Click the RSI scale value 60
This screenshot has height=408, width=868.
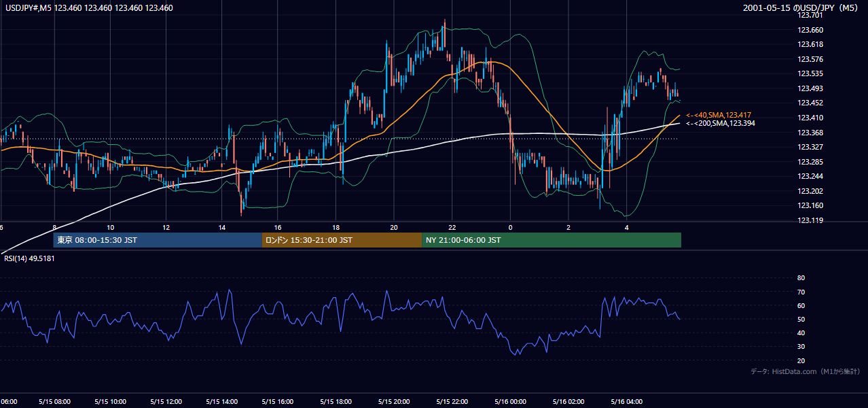click(801, 305)
